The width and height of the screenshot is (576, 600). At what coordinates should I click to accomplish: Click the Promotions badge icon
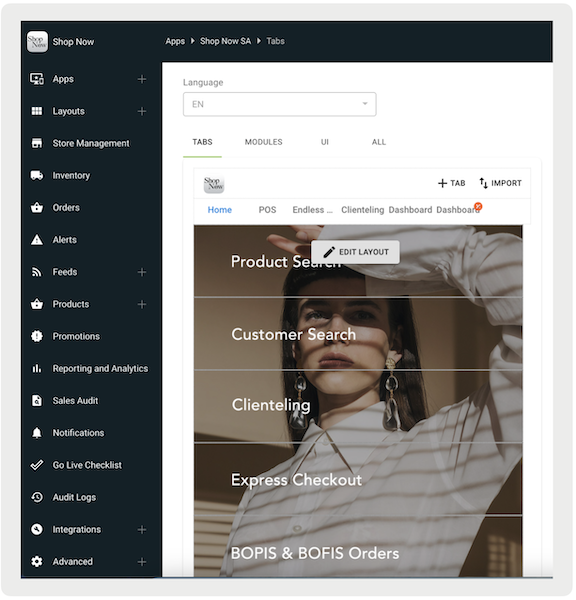(37, 336)
